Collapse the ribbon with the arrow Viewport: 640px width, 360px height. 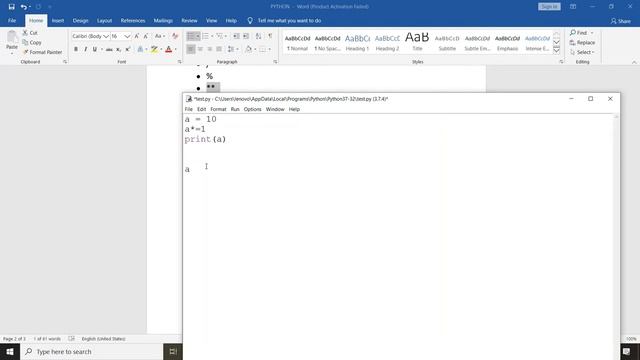pyautogui.click(x=634, y=62)
